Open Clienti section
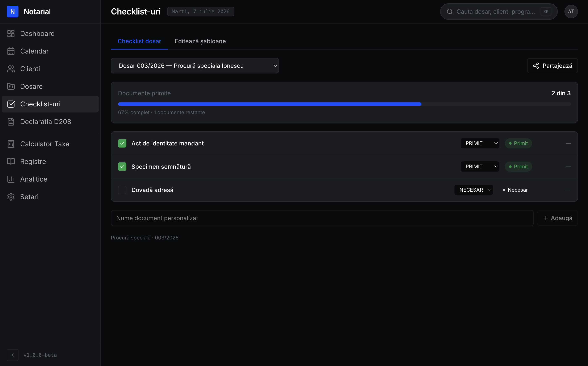Image resolution: width=588 pixels, height=366 pixels. pos(50,69)
